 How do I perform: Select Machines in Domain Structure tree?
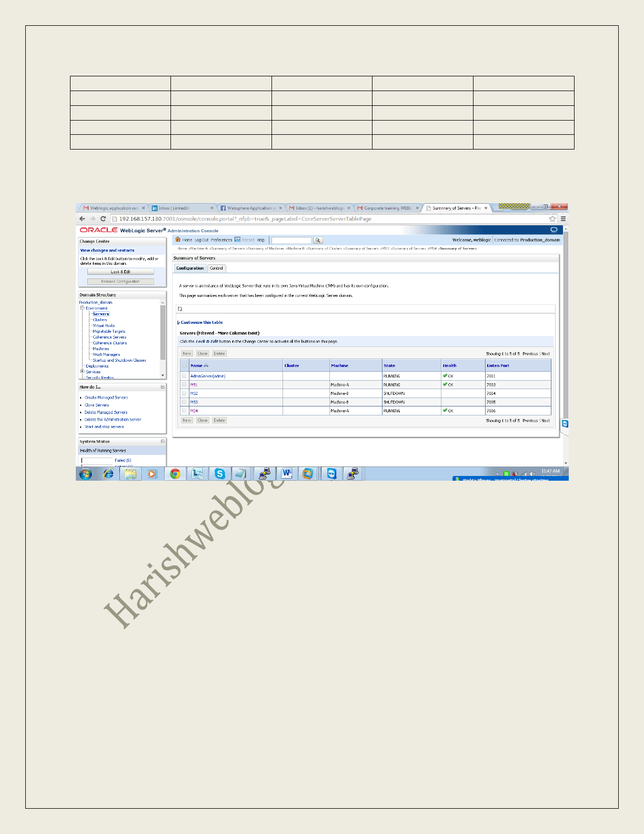(x=101, y=349)
